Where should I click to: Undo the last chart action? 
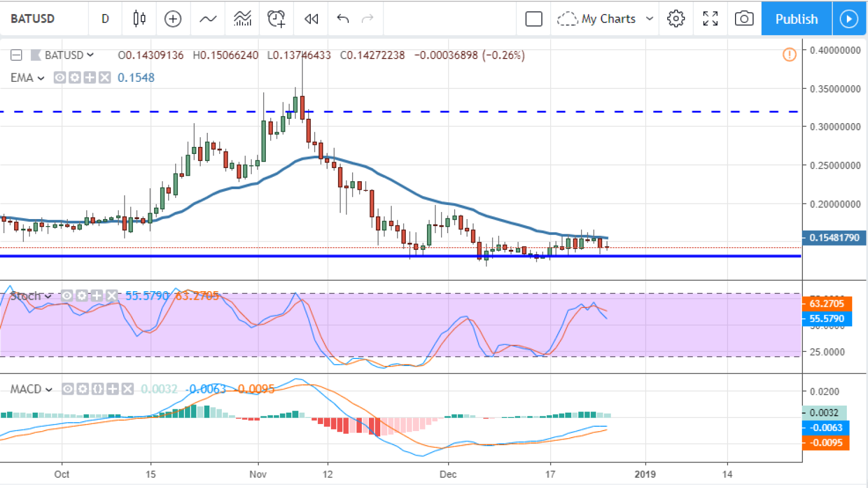click(342, 19)
